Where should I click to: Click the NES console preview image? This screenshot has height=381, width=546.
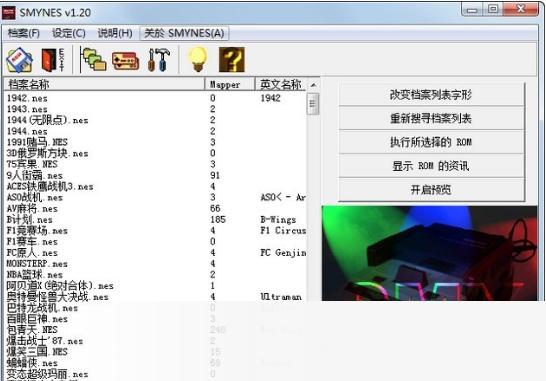[x=429, y=253]
